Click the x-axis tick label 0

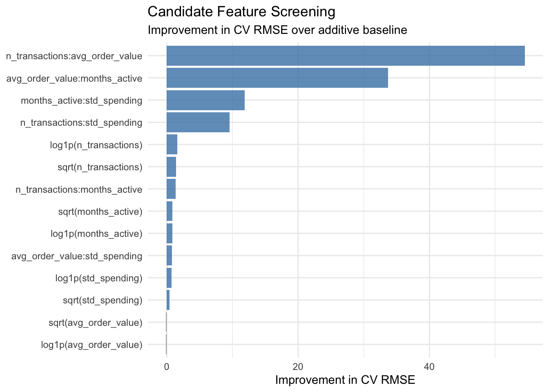pyautogui.click(x=167, y=367)
